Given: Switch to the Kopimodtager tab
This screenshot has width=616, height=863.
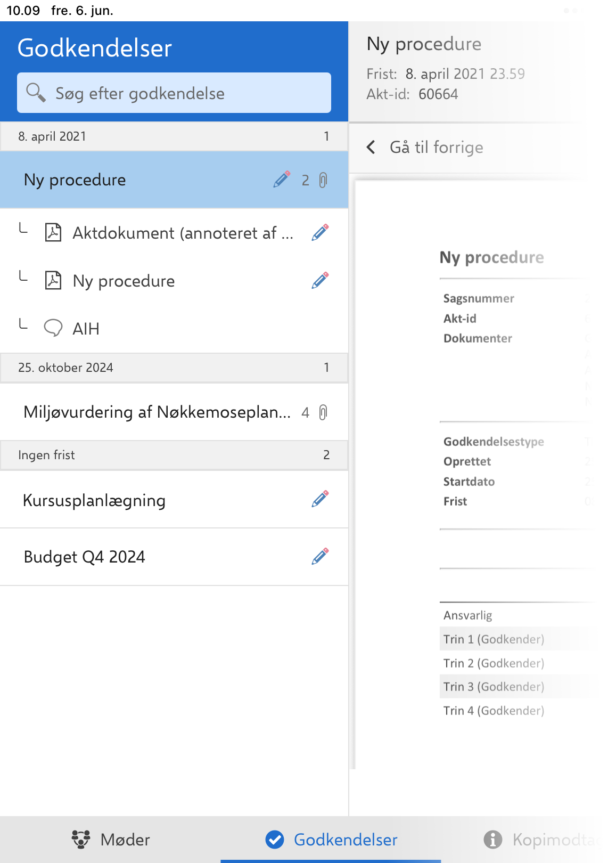Looking at the screenshot, I should pos(548,840).
